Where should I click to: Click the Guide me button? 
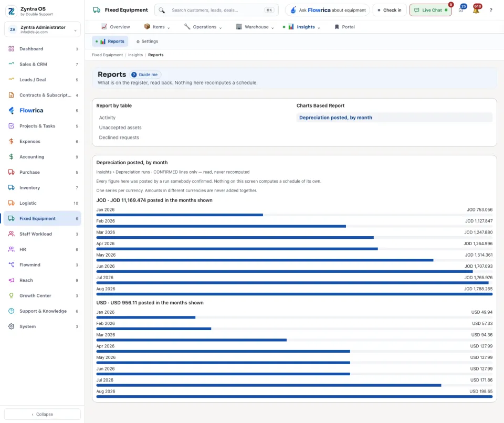(x=145, y=75)
